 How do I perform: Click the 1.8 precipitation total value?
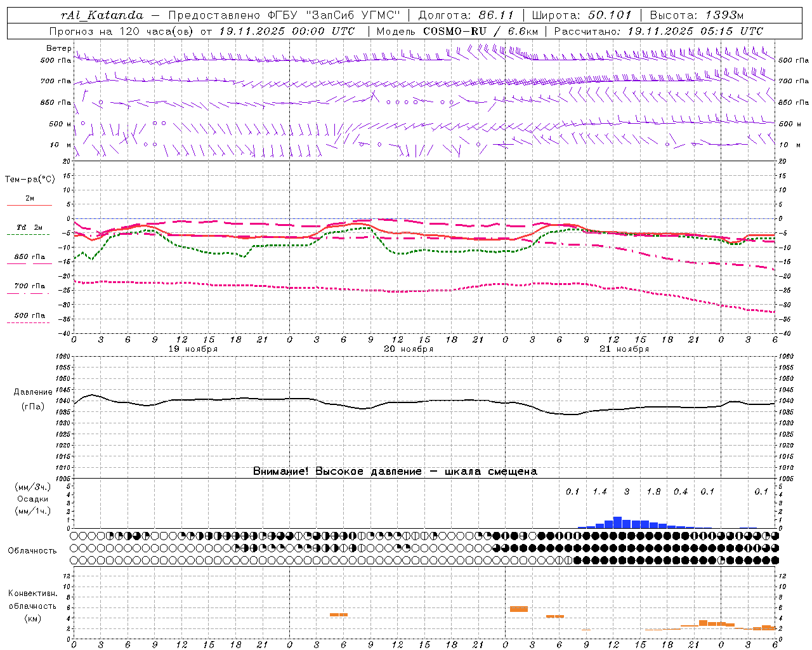tap(653, 491)
